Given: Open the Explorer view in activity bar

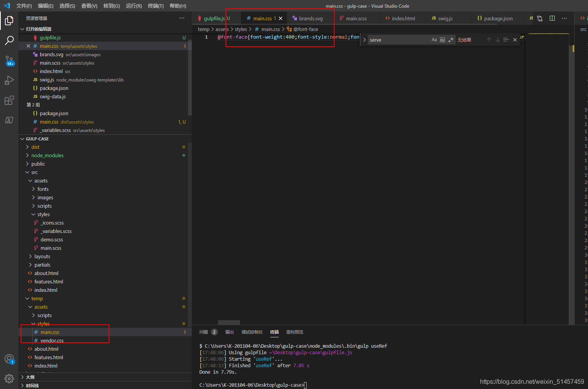Looking at the screenshot, I should click(x=9, y=21).
